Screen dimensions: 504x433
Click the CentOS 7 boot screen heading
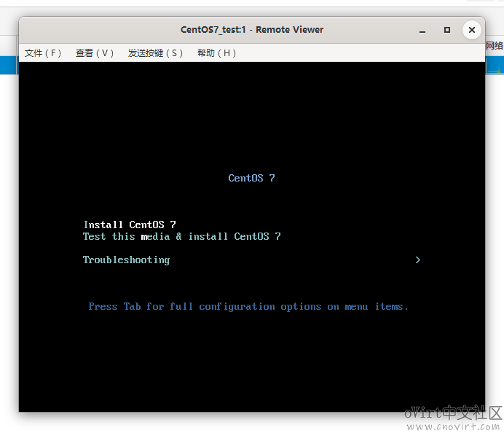click(x=251, y=178)
